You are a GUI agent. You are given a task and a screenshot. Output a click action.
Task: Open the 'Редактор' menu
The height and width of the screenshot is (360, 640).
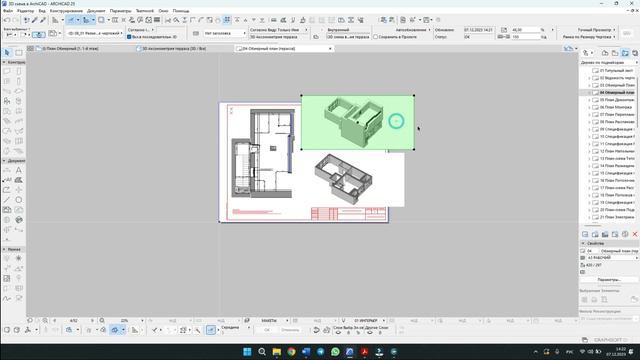pos(26,11)
